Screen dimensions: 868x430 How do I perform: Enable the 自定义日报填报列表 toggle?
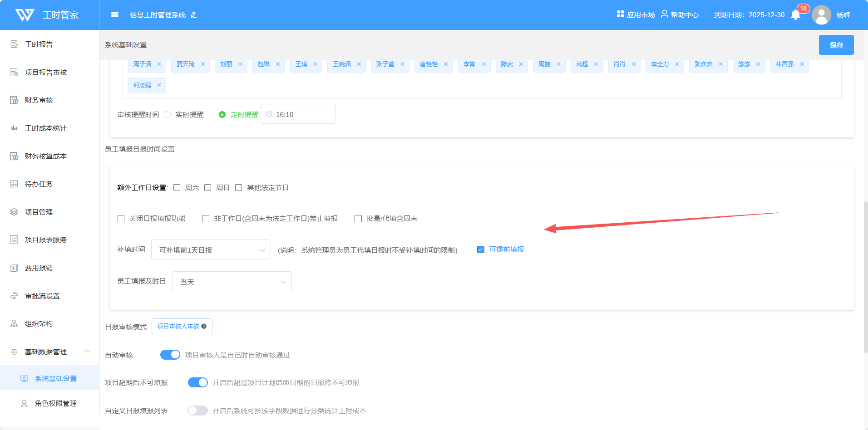197,410
